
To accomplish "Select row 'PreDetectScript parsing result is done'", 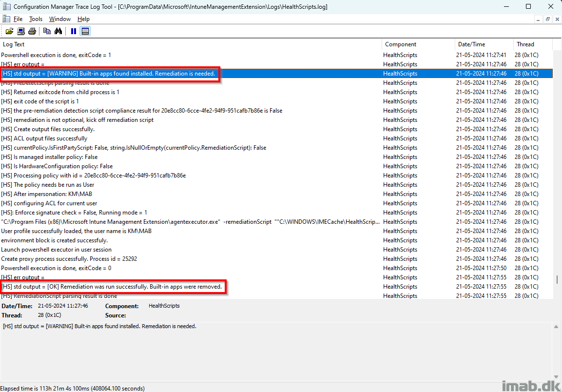I will pos(276,83).
